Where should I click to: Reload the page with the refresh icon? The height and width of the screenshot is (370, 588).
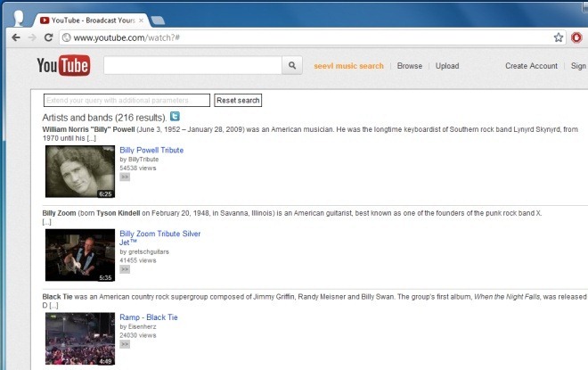click(48, 37)
